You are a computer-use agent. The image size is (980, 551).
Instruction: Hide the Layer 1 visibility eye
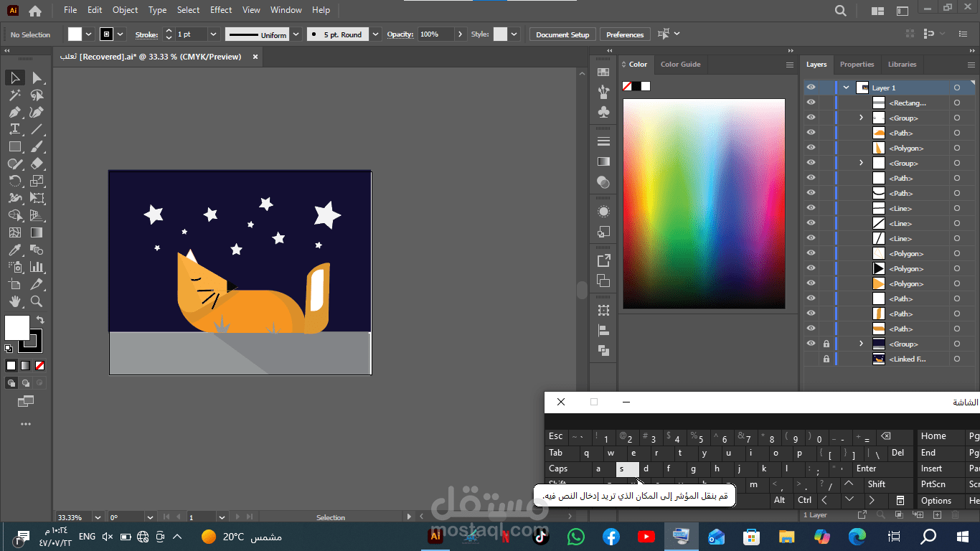point(811,88)
